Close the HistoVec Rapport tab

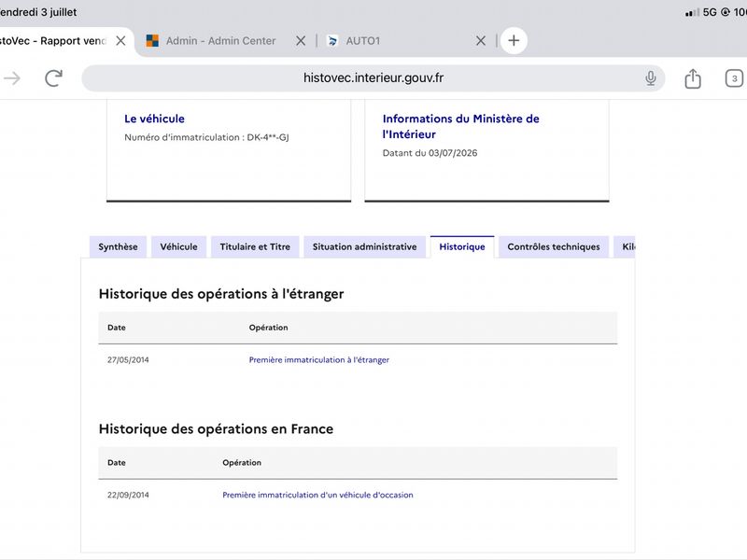pos(121,41)
